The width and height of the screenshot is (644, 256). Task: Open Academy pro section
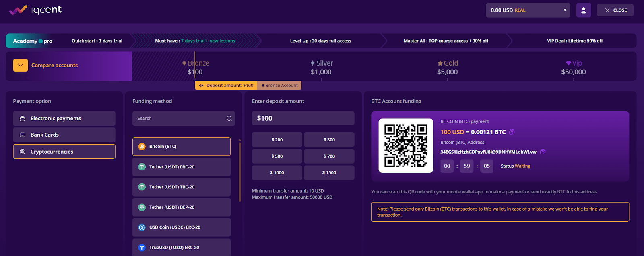[x=33, y=41]
